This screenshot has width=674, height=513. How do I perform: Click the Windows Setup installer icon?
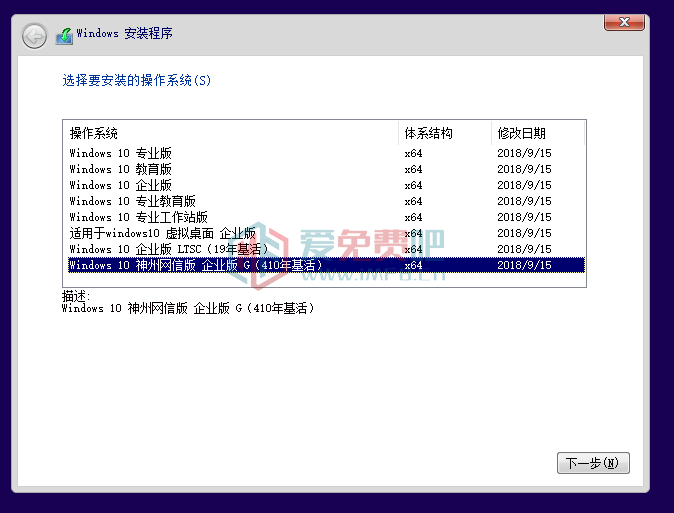64,36
